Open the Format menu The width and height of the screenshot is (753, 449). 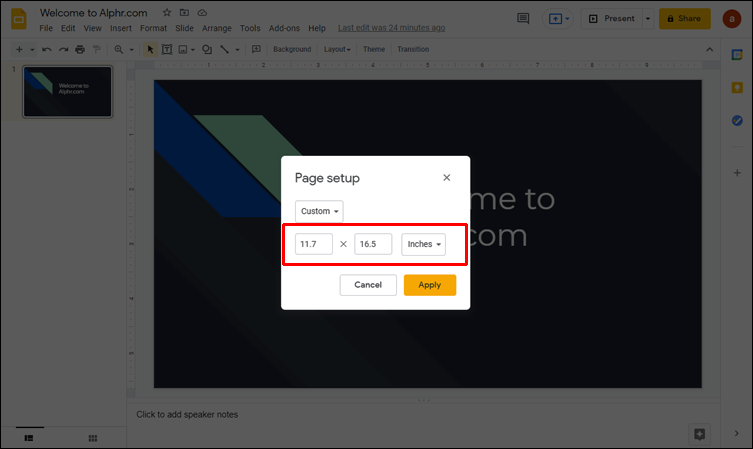tap(153, 28)
